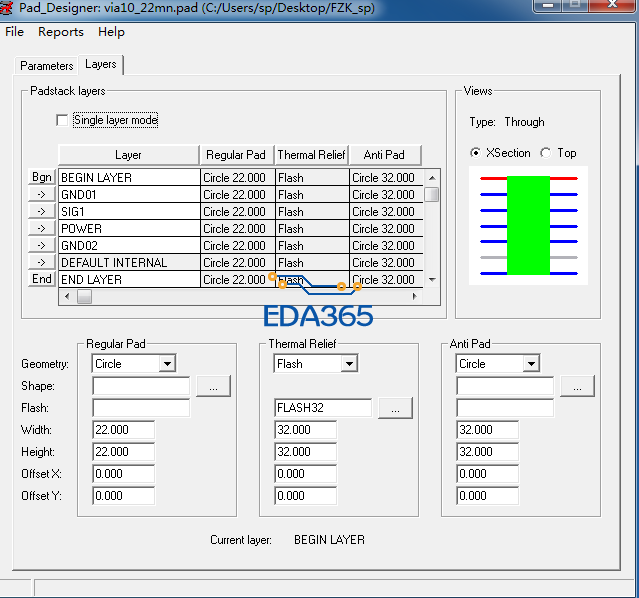Viewport: 639px width, 598px height.
Task: Click arrow button for GND01 row
Action: coord(42,194)
